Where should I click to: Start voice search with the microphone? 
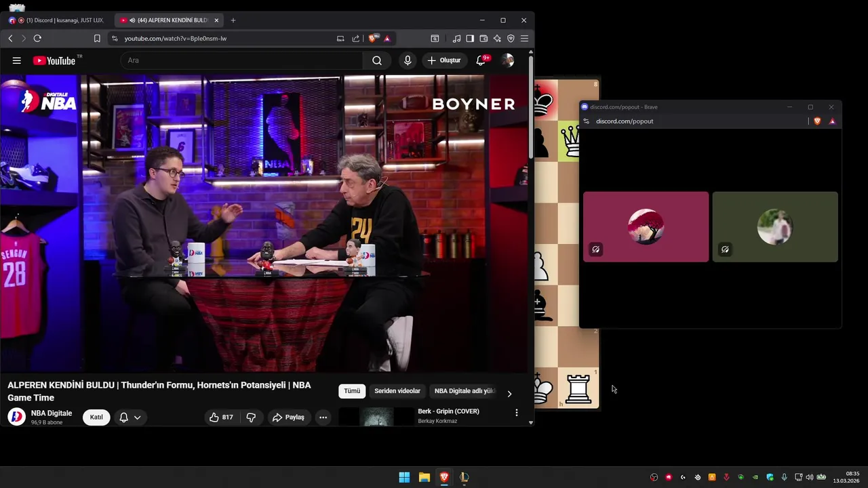click(x=408, y=60)
